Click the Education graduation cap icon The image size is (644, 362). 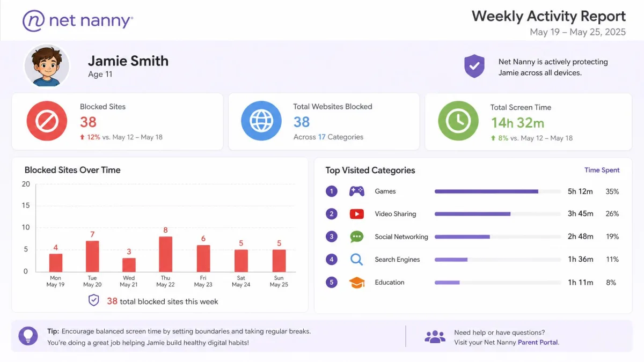(x=356, y=282)
